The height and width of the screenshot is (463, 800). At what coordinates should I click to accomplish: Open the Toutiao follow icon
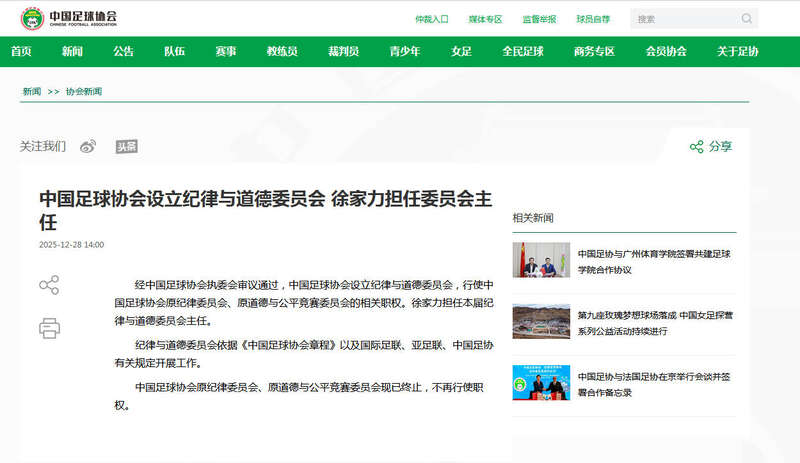126,147
